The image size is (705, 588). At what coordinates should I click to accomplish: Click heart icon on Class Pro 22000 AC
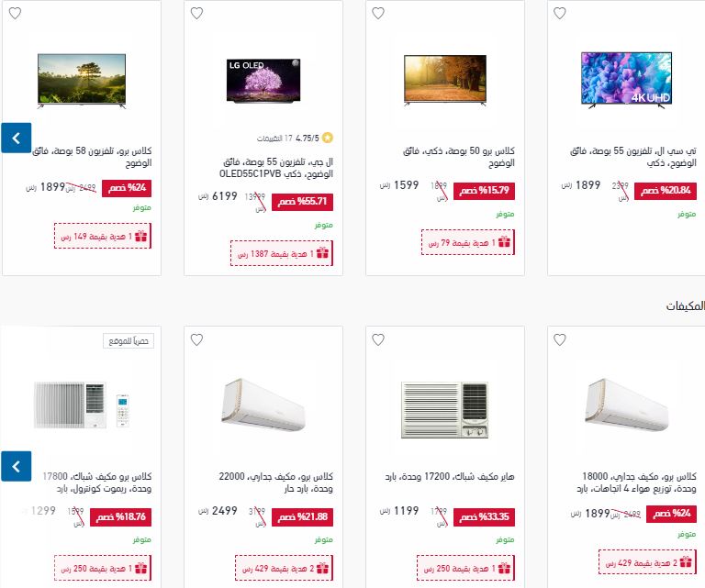point(197,340)
